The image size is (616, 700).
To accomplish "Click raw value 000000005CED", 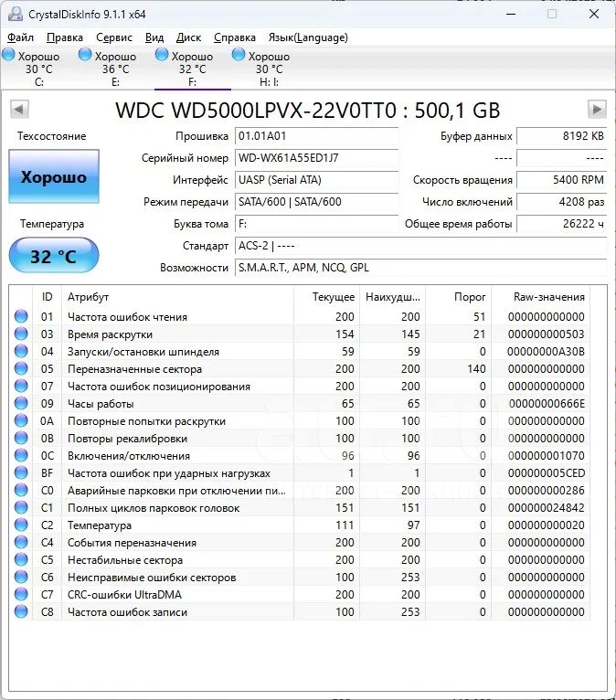I will [x=547, y=472].
